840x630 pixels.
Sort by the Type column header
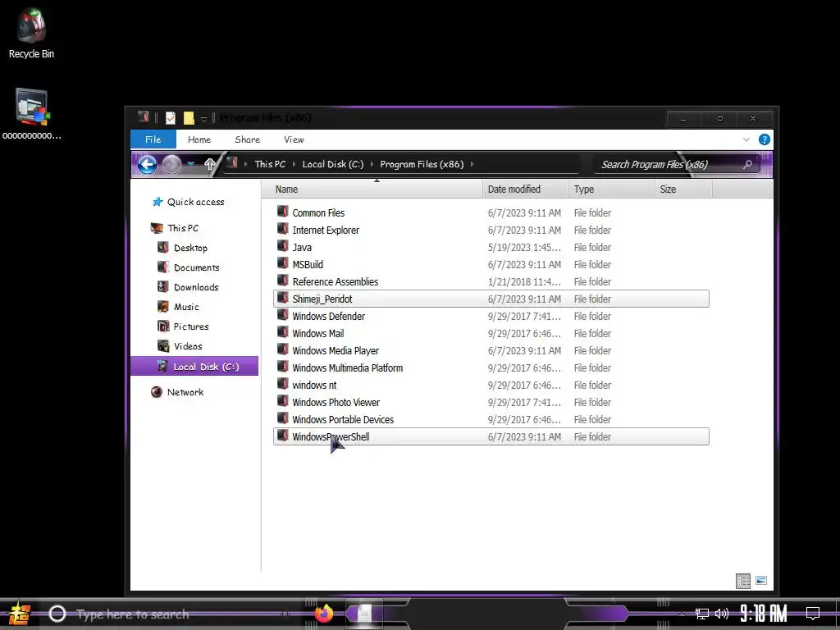click(612, 189)
